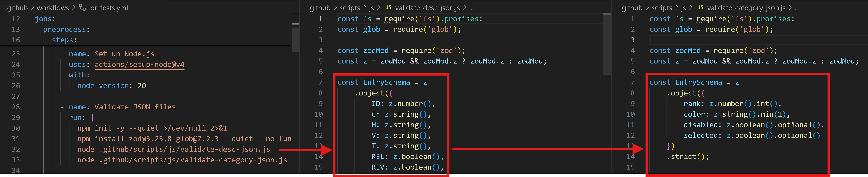Click 'rank: z.number().int(),' line
Image resolution: width=868 pixels, height=177 pixels.
732,103
